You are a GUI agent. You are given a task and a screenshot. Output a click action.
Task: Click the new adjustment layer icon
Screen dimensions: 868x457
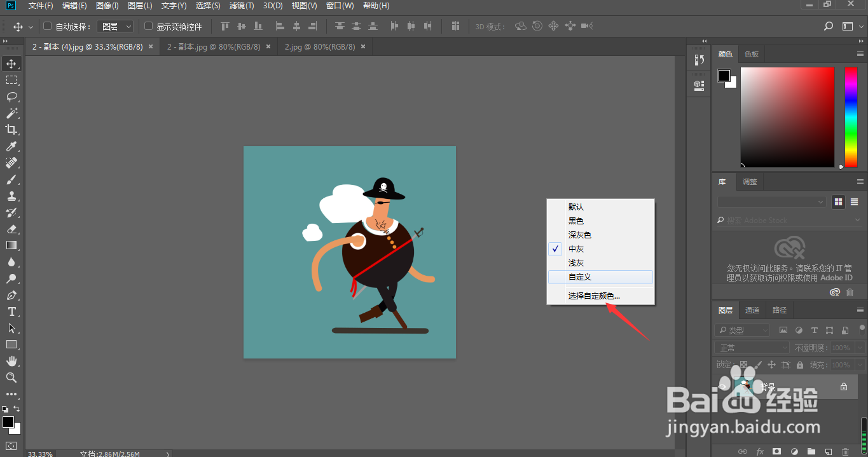point(794,451)
